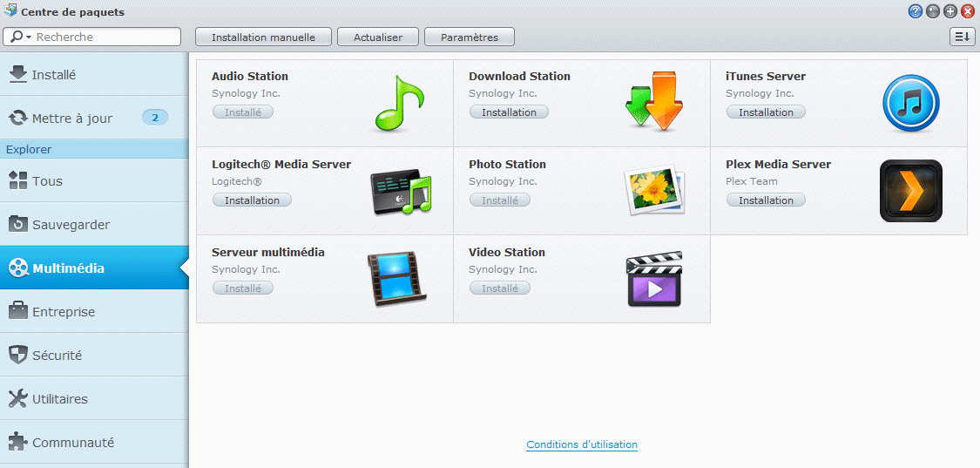Maximize the window with the plus button

pyautogui.click(x=950, y=11)
